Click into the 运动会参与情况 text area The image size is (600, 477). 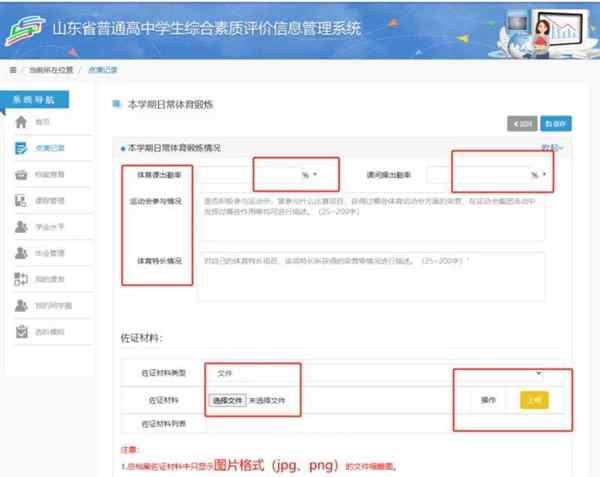[x=371, y=217]
